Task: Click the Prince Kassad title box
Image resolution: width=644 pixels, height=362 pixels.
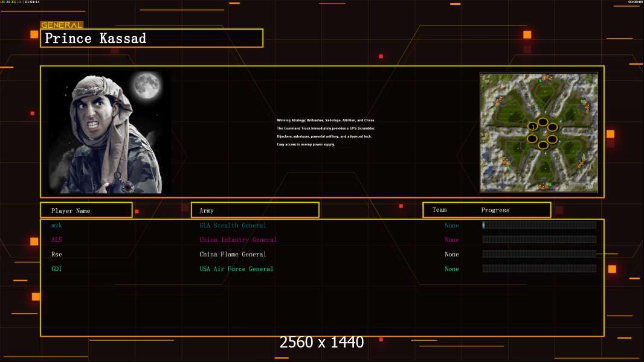Action: (x=152, y=38)
